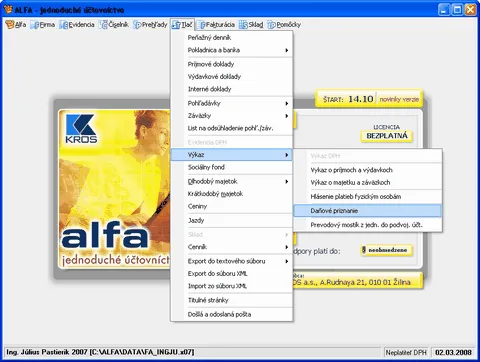Open the Evidencia menu

[77, 25]
